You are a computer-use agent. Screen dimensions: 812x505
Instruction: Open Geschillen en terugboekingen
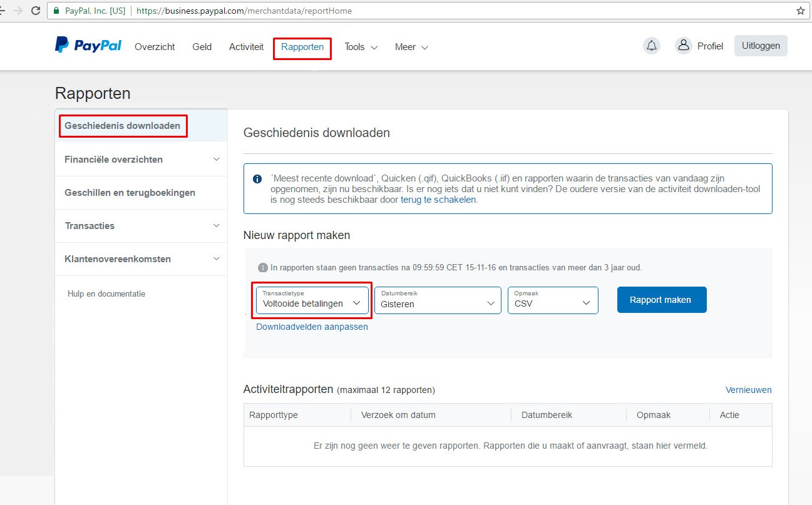[x=141, y=193]
